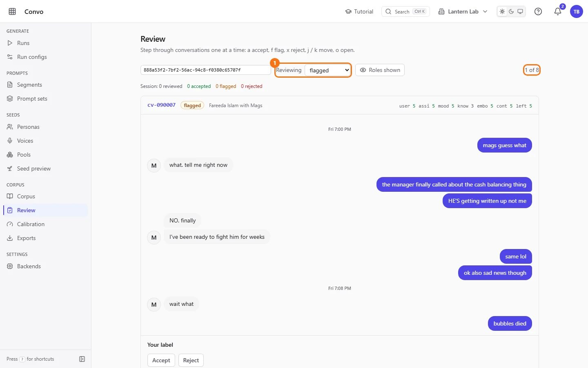
Task: Open the Reviewing flagged dropdown
Action: point(328,70)
